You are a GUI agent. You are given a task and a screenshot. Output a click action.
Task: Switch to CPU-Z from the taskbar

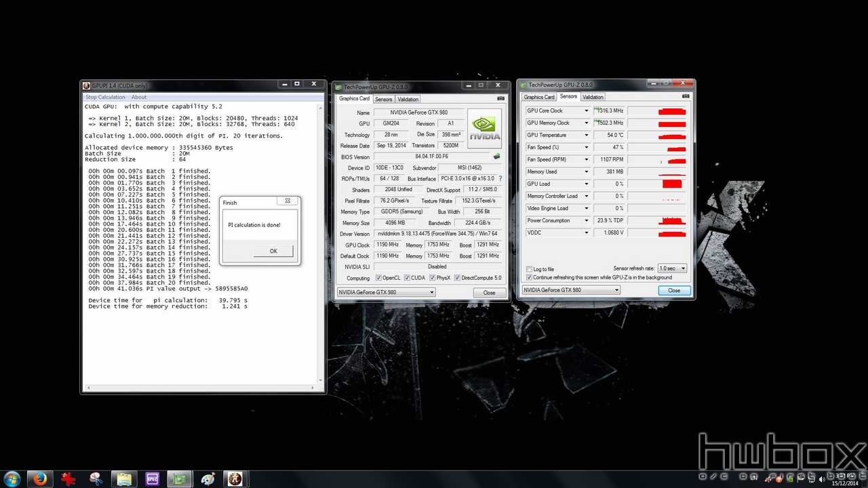pyautogui.click(x=152, y=479)
